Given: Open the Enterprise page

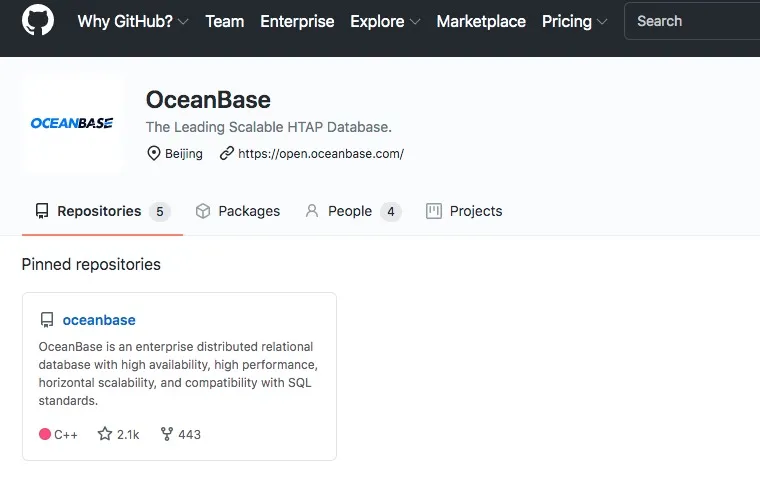Looking at the screenshot, I should (x=297, y=21).
